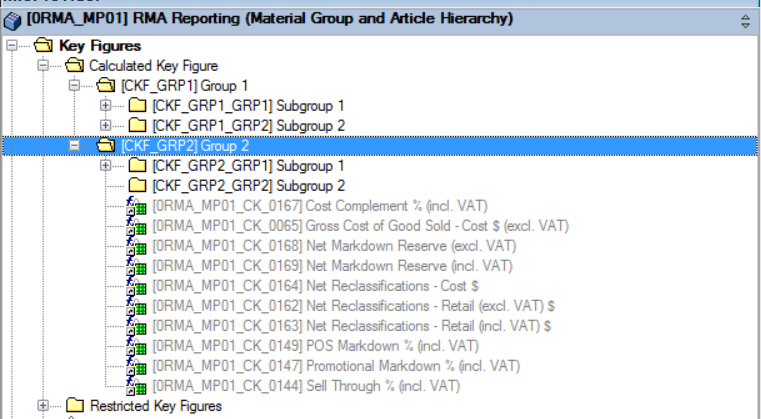Collapse the selected CKF_GRP2 Group 2 node
This screenshot has height=419, width=761.
pos(74,146)
